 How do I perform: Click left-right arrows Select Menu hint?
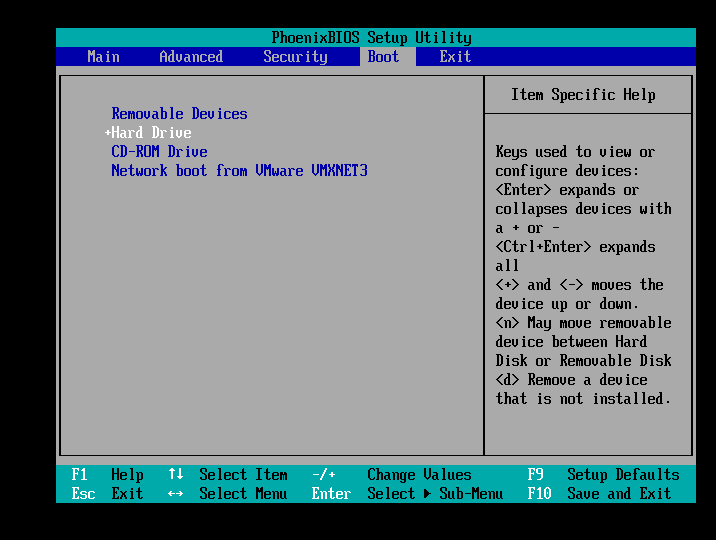pyautogui.click(x=228, y=493)
